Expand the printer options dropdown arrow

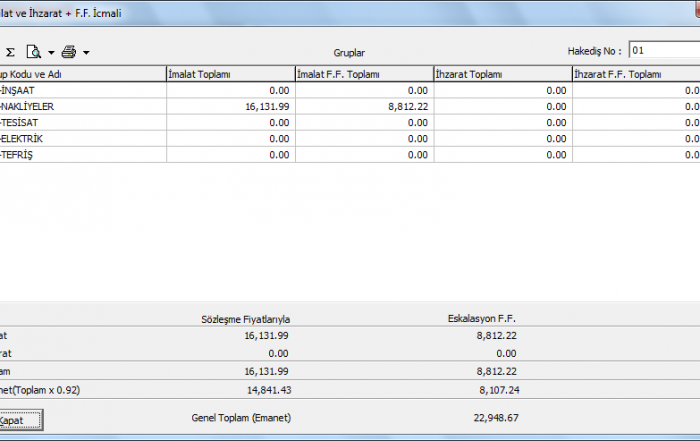click(87, 52)
